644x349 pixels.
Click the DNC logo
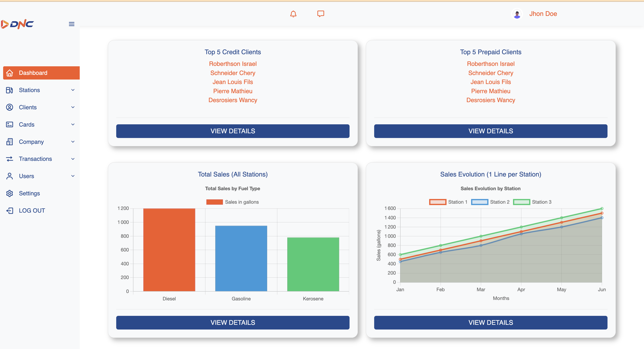(17, 24)
